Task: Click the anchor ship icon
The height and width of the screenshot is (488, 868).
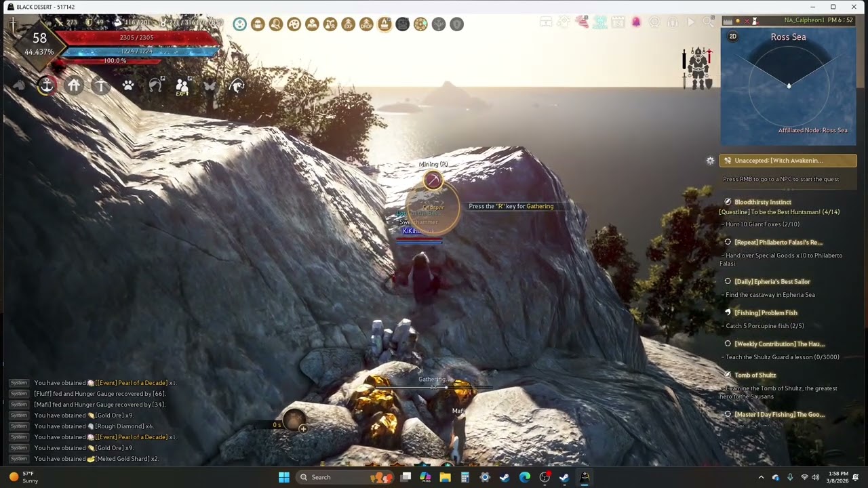Action: point(46,85)
